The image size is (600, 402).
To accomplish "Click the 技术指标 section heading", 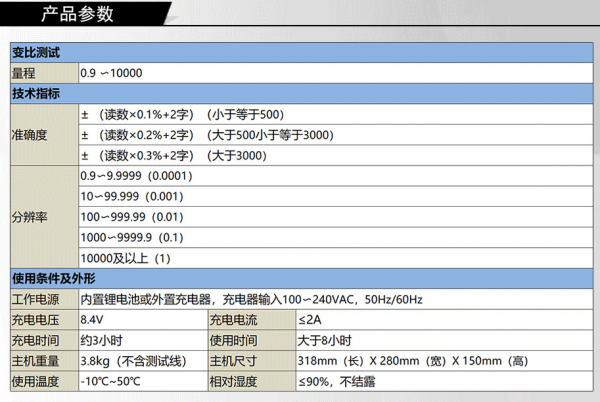I will point(36,93).
